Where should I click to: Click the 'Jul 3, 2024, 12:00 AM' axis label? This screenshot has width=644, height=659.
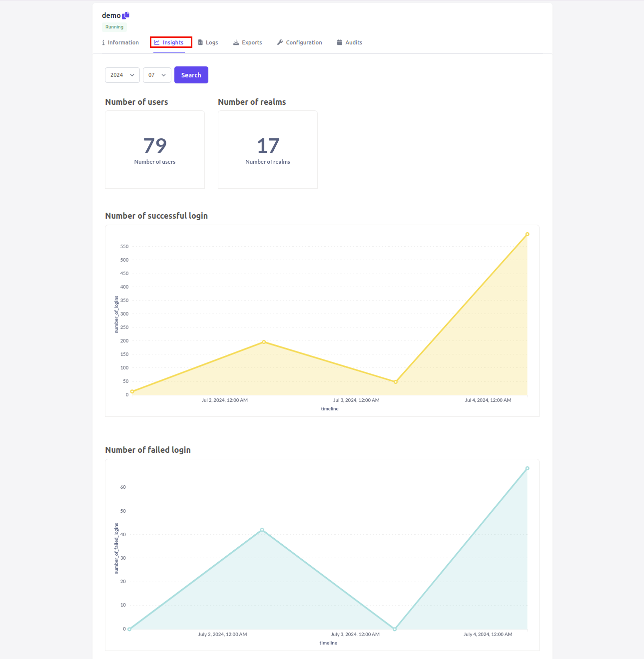click(x=356, y=400)
